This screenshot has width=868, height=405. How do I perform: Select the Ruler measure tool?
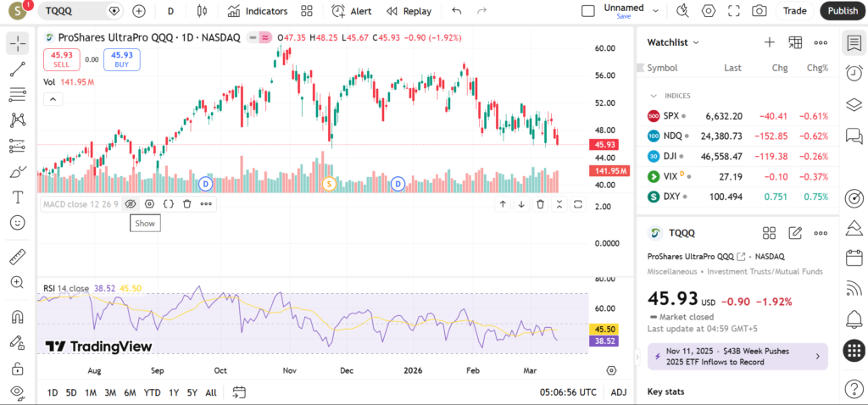(x=17, y=257)
